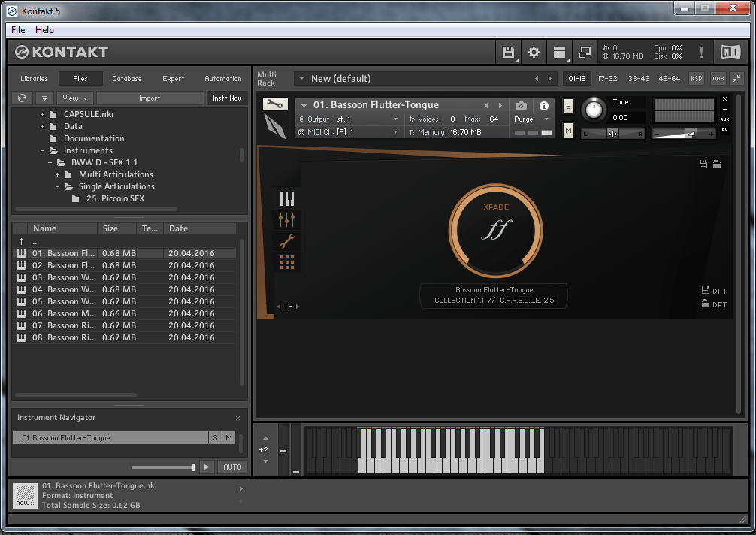756x535 pixels.
Task: Open instrument name dropdown arrow
Action: point(304,105)
